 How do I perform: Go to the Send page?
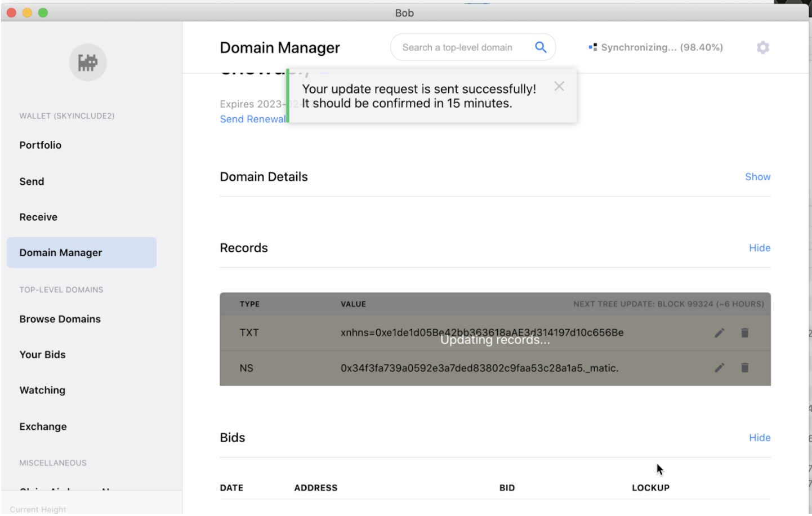click(x=32, y=181)
